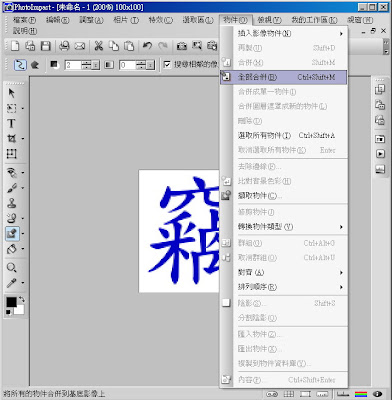Open the 編輯 (E) menu
Screen dimensions: 392x400
tap(57, 20)
